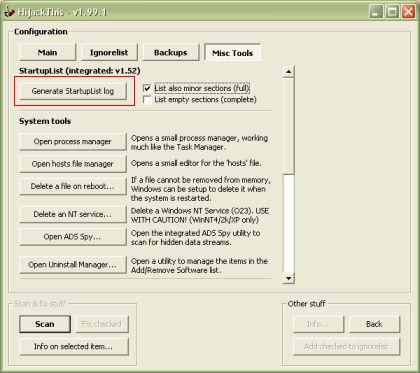Image resolution: width=420 pixels, height=373 pixels.
Task: Close the HijackThis window
Action: click(408, 12)
